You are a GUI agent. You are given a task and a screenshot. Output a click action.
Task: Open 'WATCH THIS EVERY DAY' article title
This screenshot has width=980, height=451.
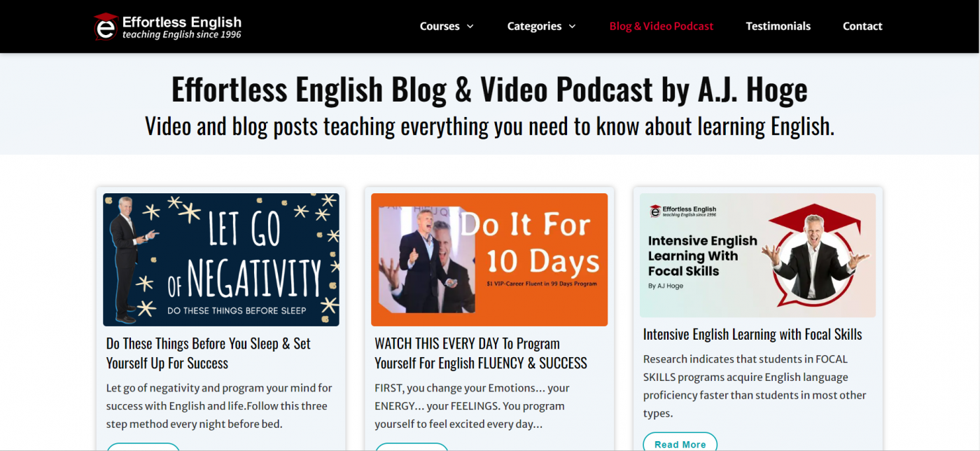click(x=480, y=353)
